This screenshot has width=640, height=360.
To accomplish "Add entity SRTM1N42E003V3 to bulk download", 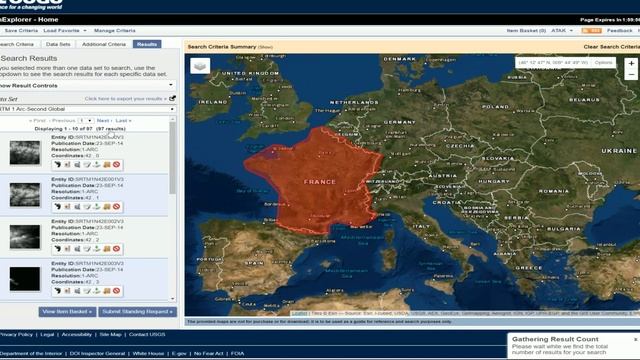I will (x=107, y=291).
